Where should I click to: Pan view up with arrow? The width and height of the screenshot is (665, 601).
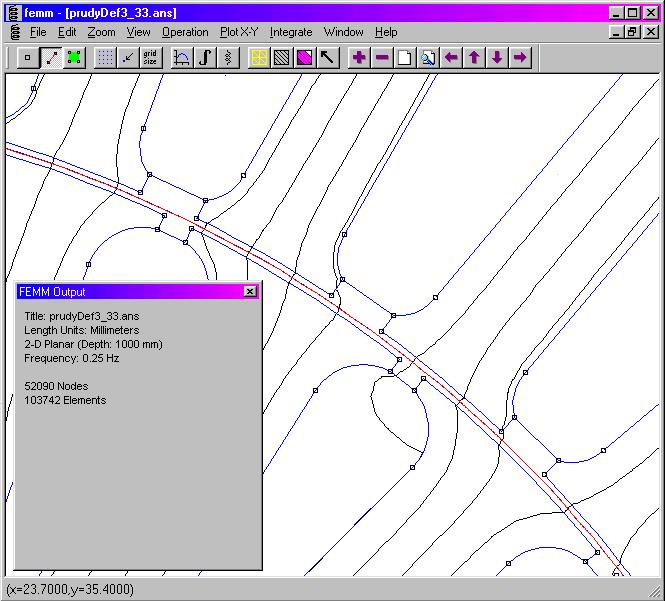[474, 57]
